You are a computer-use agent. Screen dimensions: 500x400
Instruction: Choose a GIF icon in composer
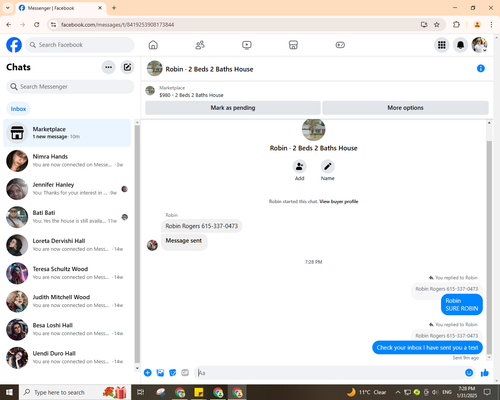[x=185, y=373]
